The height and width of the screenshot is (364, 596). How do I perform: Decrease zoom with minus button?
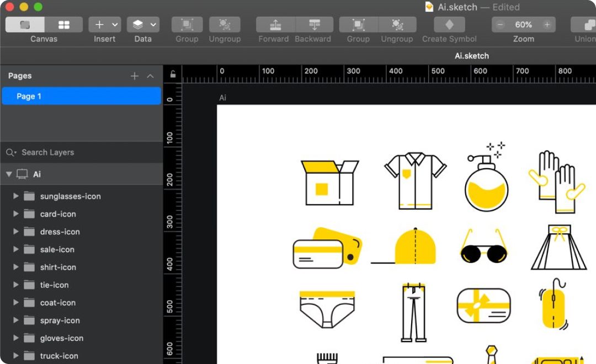click(x=501, y=25)
